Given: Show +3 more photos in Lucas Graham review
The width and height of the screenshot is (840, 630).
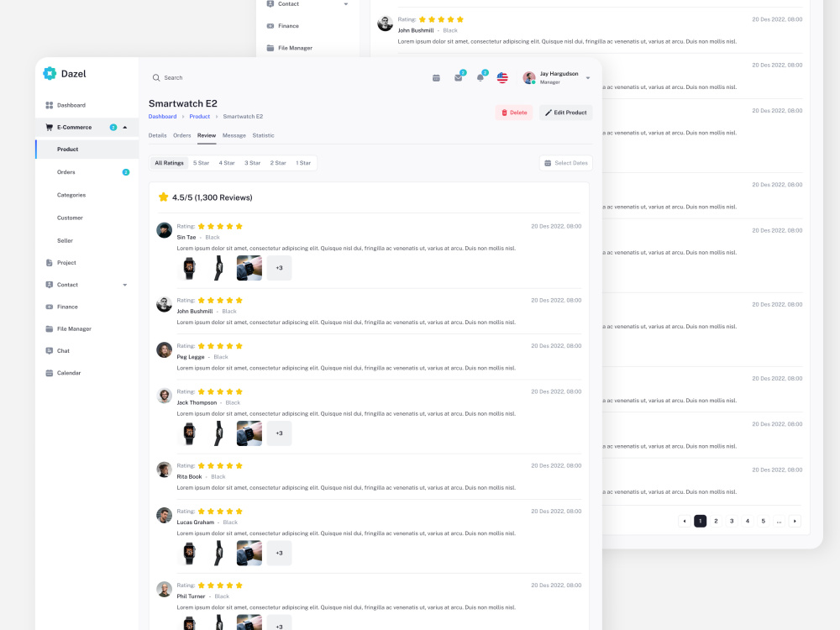Looking at the screenshot, I should 279,553.
